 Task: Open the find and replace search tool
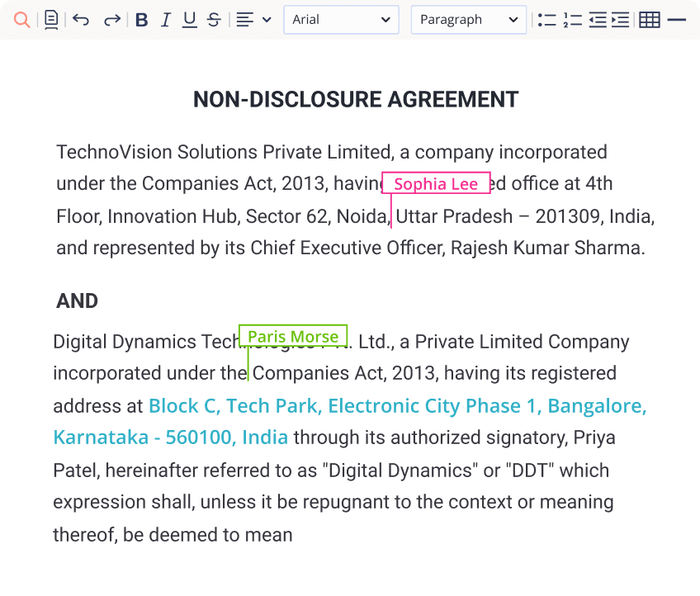(x=21, y=20)
